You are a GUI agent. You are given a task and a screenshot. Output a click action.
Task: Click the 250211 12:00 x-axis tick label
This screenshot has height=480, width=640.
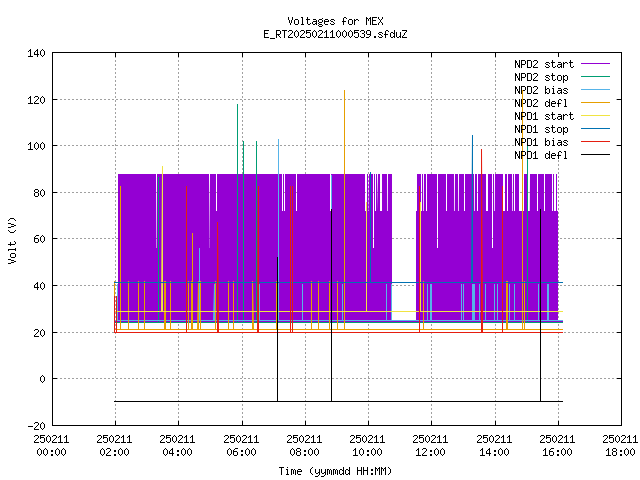[430, 446]
